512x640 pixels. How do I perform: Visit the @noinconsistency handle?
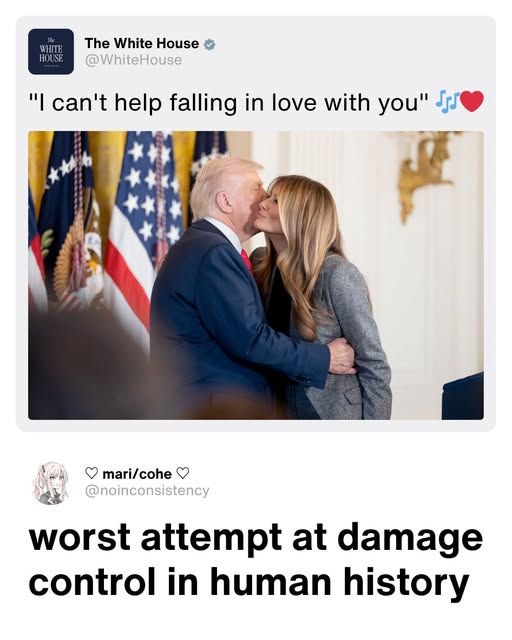click(x=147, y=490)
